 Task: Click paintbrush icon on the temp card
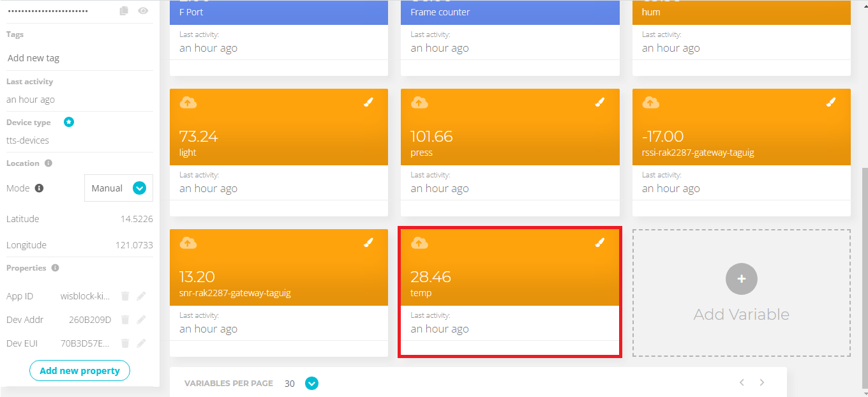[x=599, y=243]
